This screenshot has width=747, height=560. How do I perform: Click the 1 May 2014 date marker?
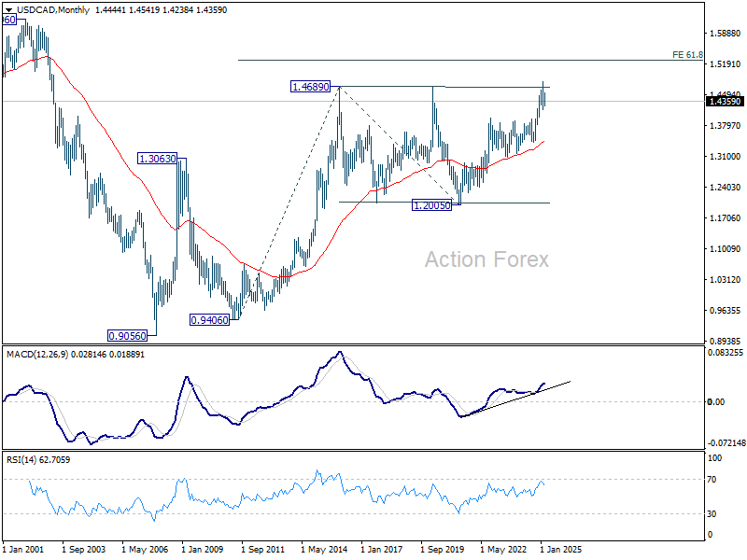tap(324, 550)
